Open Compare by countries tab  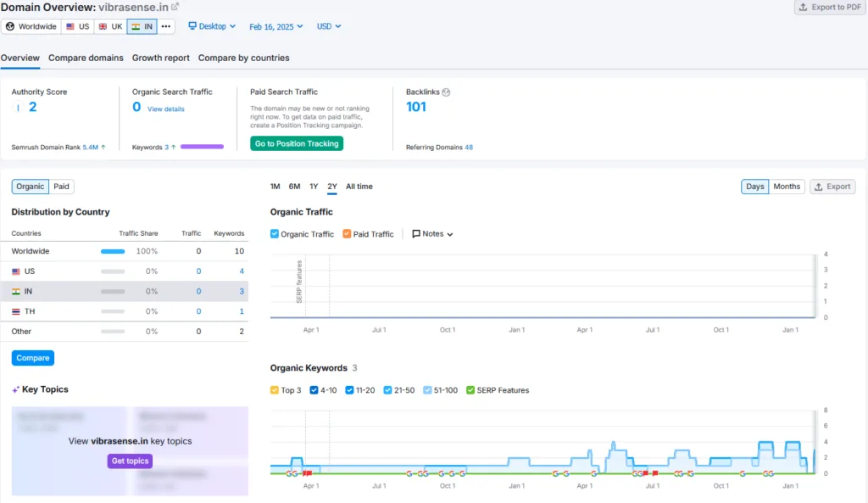243,58
